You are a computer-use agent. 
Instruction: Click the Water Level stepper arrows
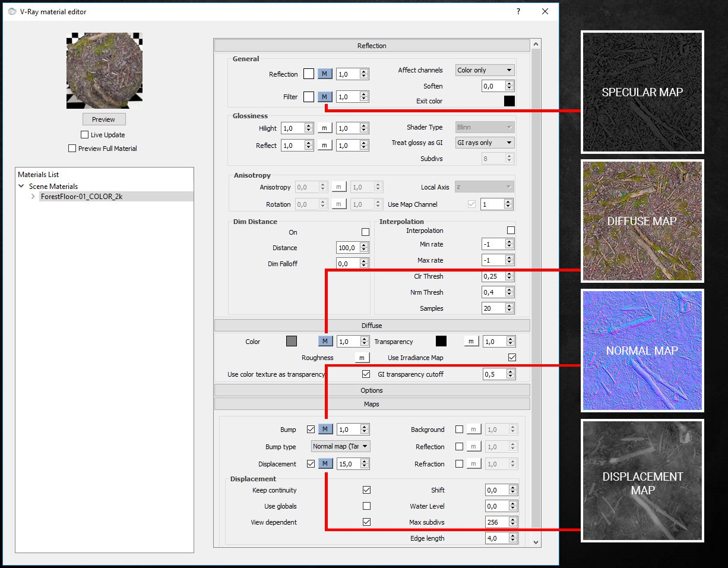pyautogui.click(x=514, y=506)
